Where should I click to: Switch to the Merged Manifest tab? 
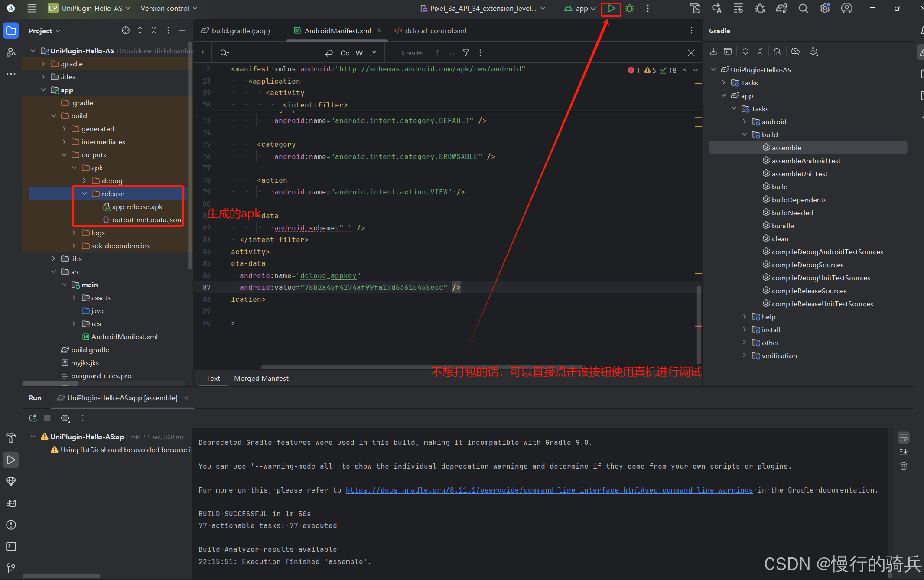[x=261, y=378]
